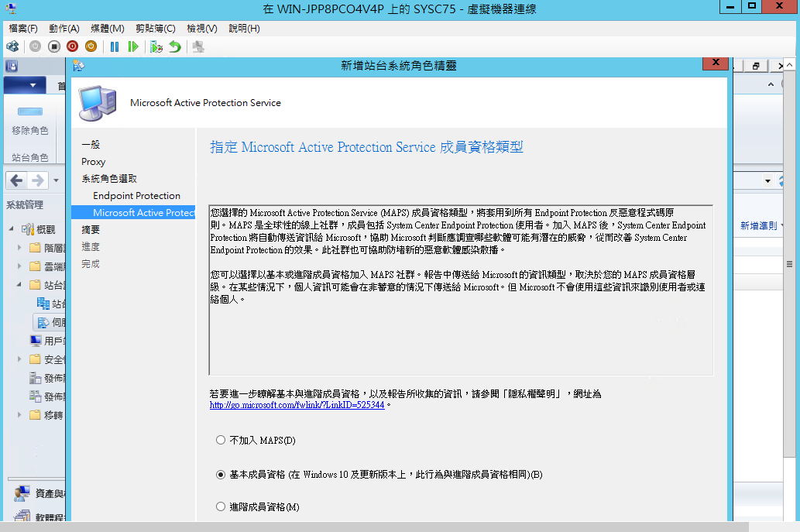Go forward with the console forward arrow
The width and height of the screenshot is (800, 532).
point(38,180)
